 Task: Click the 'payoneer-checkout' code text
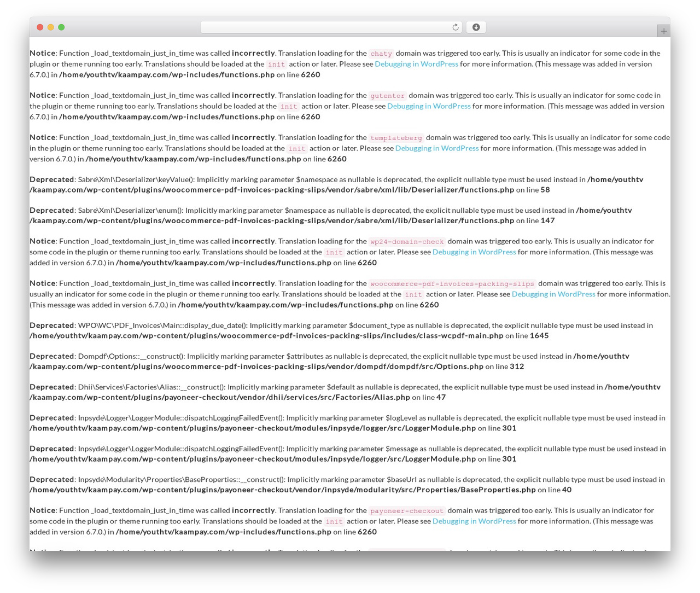pos(407,511)
